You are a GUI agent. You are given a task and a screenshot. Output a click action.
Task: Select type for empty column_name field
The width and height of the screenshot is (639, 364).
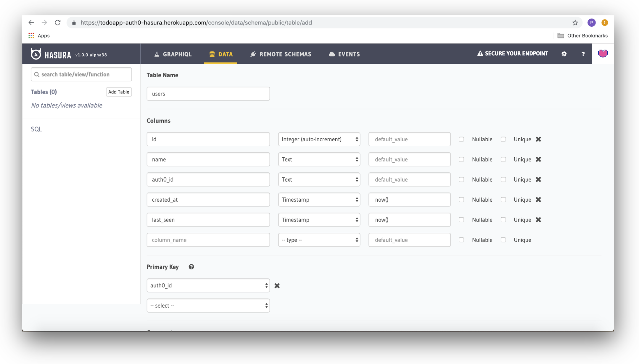[x=319, y=240]
